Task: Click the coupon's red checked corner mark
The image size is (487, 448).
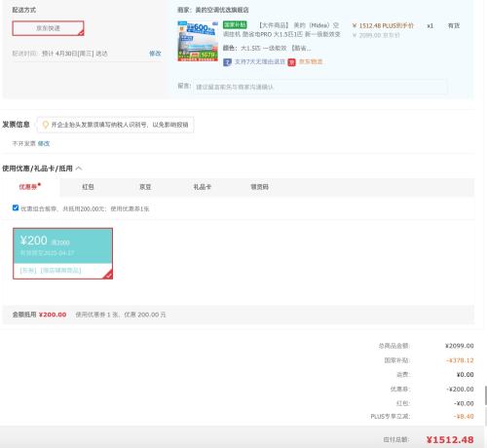Action: pyautogui.click(x=108, y=275)
